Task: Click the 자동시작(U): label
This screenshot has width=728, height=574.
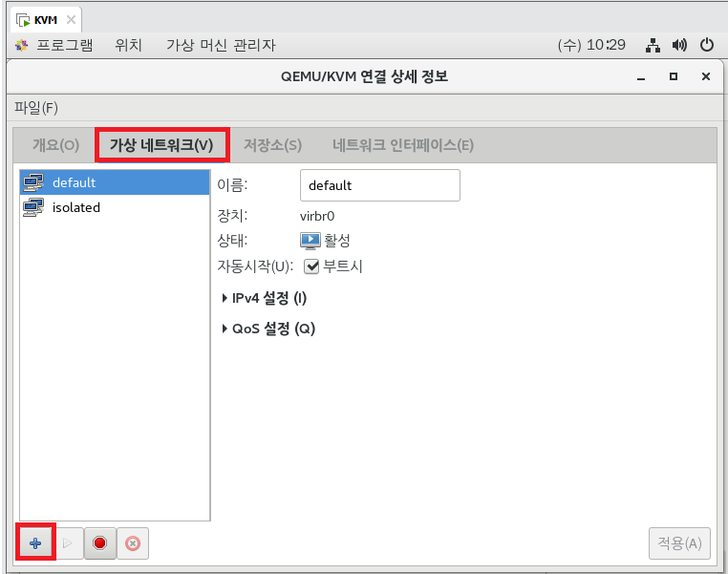Action: click(255, 266)
